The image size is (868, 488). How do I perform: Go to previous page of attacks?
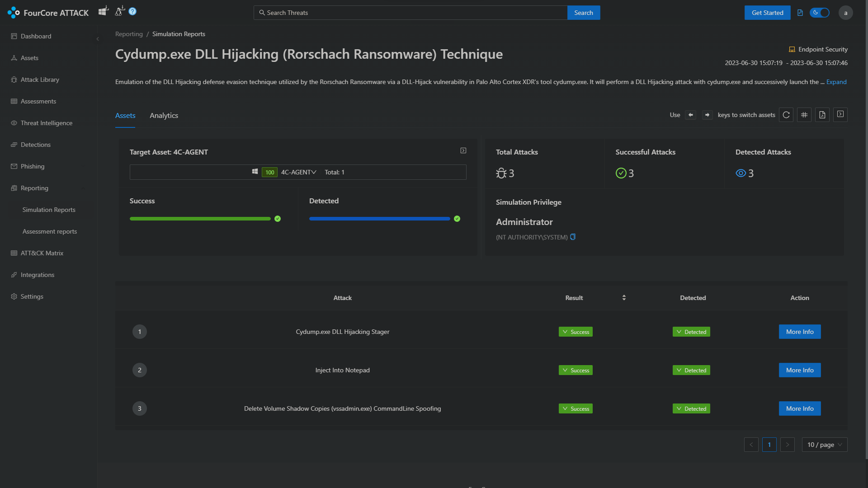pos(751,445)
